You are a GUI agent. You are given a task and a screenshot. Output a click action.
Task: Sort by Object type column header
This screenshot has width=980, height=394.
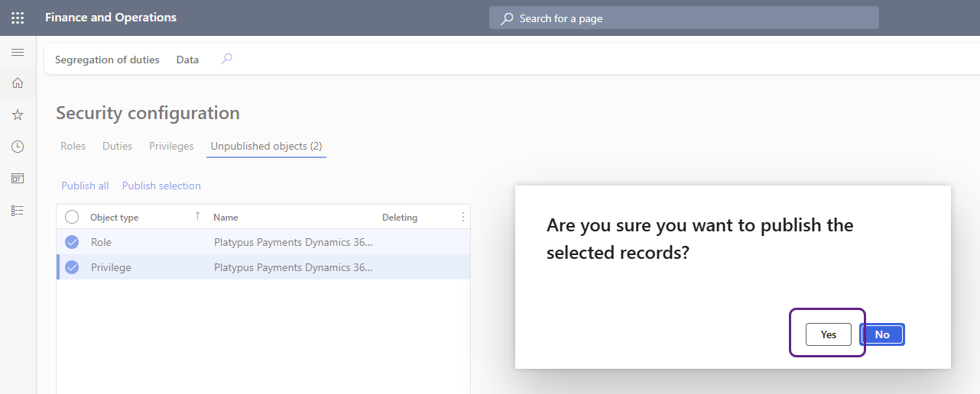coord(115,218)
